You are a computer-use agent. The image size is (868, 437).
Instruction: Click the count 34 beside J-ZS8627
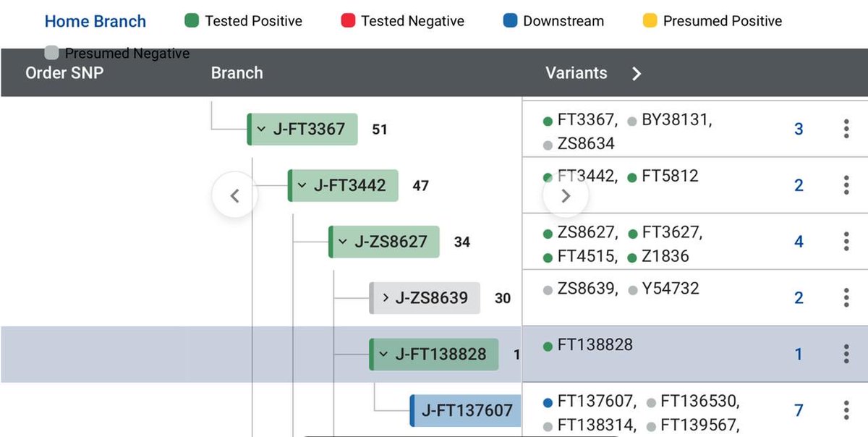click(x=462, y=242)
